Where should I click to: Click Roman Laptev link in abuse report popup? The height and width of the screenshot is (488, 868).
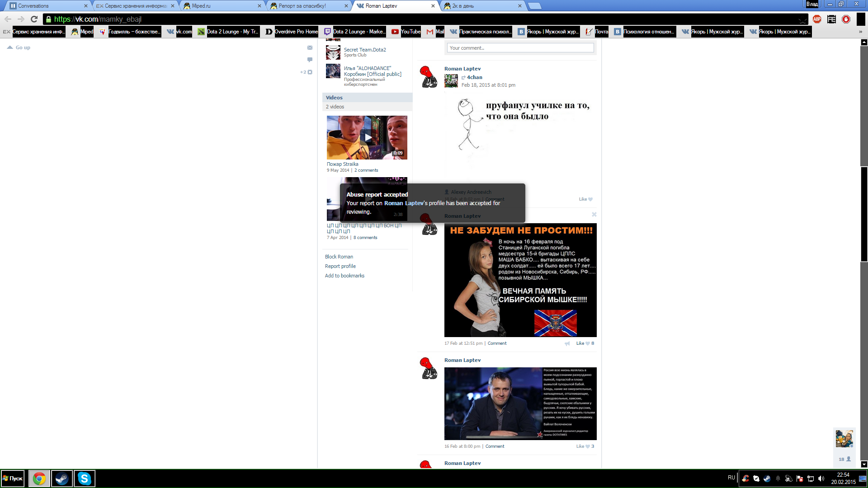pos(404,203)
